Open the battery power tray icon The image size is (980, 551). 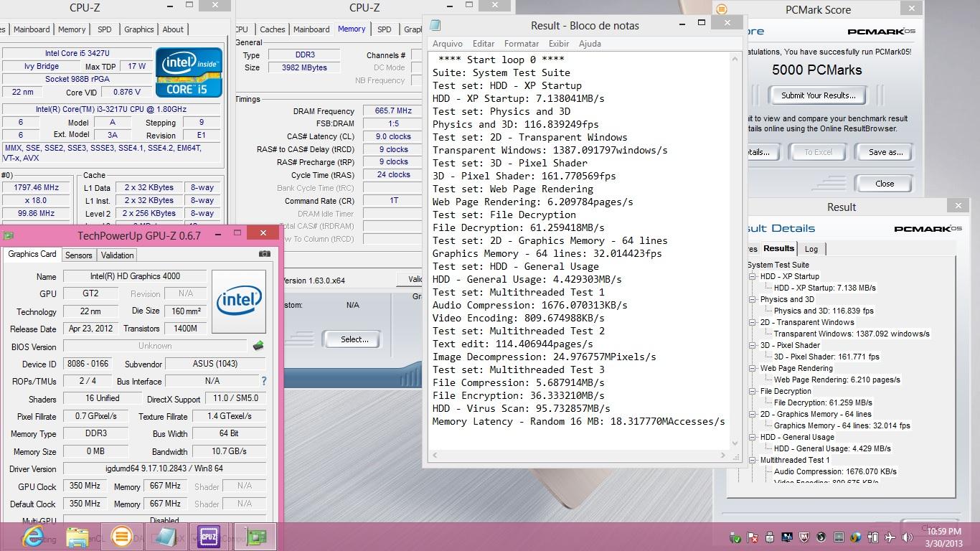tap(873, 537)
